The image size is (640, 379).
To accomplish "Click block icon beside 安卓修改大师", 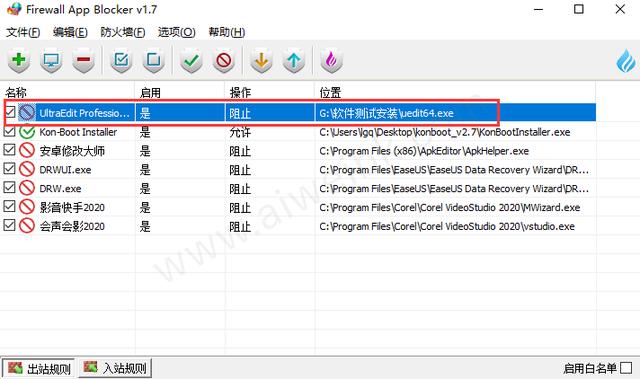I will [x=27, y=151].
